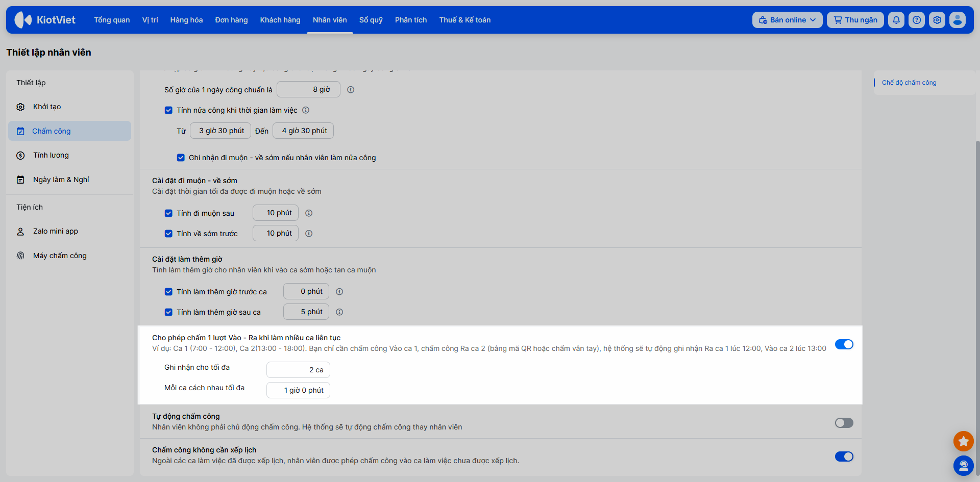This screenshot has width=980, height=482.
Task: Open the Khách hàng menu
Action: point(280,20)
